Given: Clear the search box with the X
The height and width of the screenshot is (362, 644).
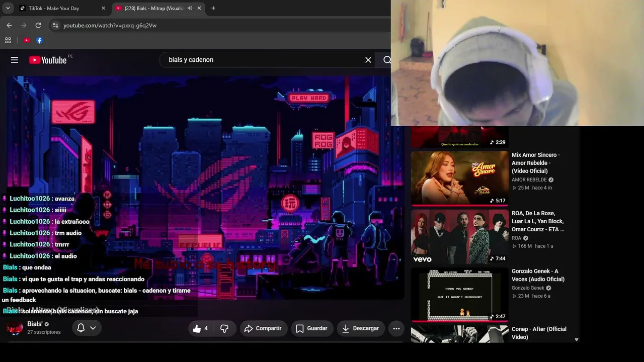Looking at the screenshot, I should click(x=368, y=60).
